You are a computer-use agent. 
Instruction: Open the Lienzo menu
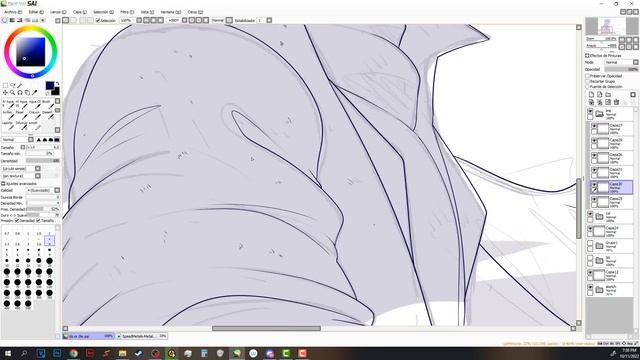(58, 12)
